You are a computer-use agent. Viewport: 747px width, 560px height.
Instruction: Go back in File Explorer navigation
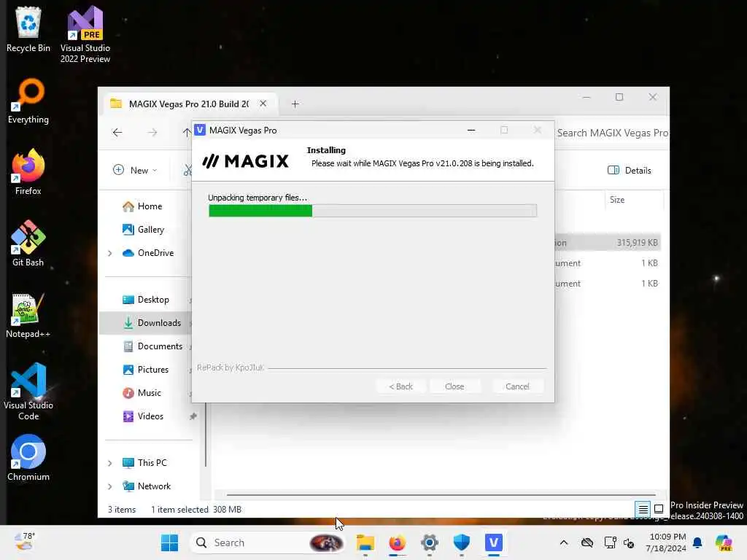[117, 133]
